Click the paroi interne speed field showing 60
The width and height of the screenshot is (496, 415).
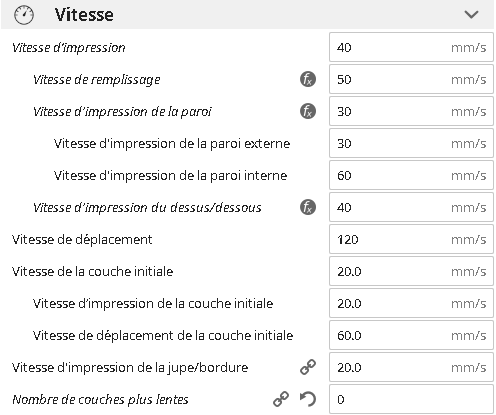(x=411, y=175)
